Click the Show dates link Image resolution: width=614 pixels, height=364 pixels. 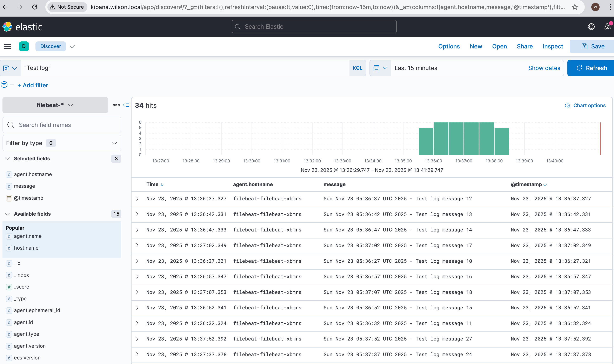coord(544,68)
